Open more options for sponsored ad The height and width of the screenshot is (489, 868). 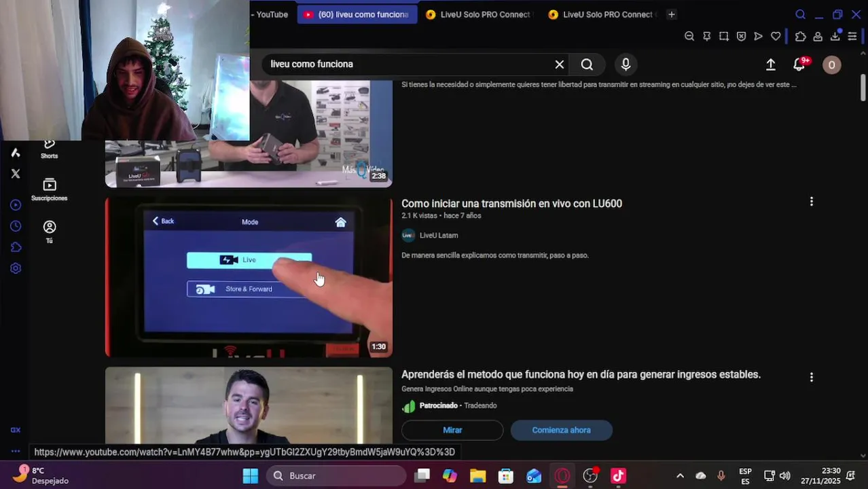[811, 377]
